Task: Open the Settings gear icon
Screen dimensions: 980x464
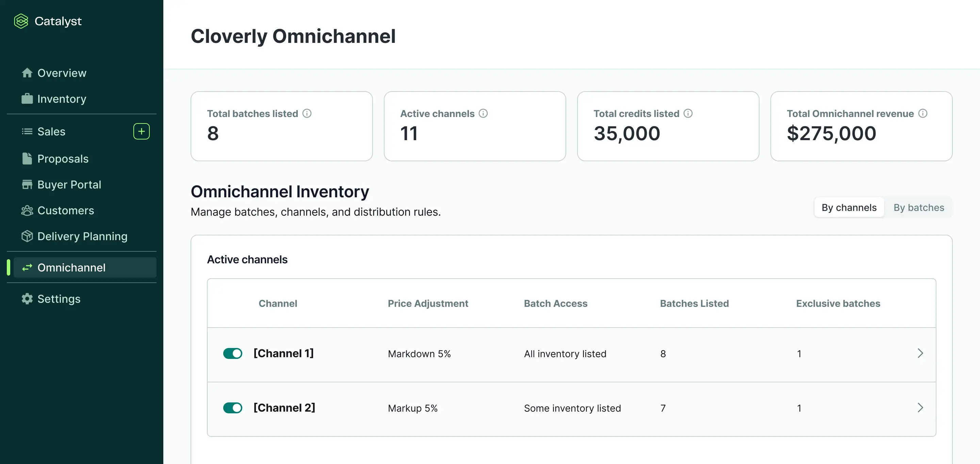Action: click(27, 299)
